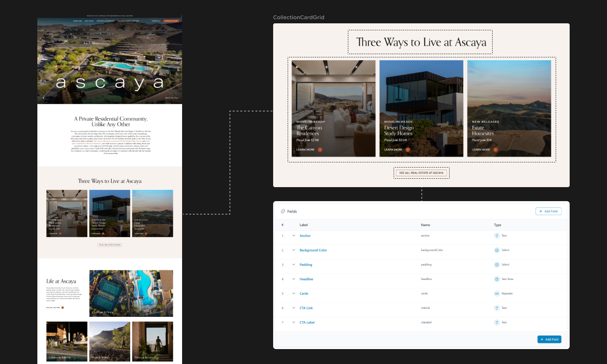Viewport: 607px width, 364px height.
Task: Click the Select type icon for Background Color
Action: [497, 250]
